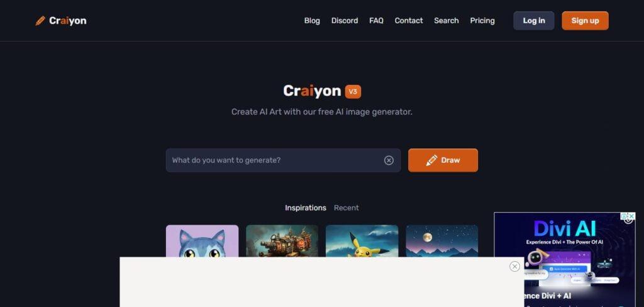This screenshot has width=644, height=307.
Task: Switch to the Recent tab
Action: click(x=347, y=208)
